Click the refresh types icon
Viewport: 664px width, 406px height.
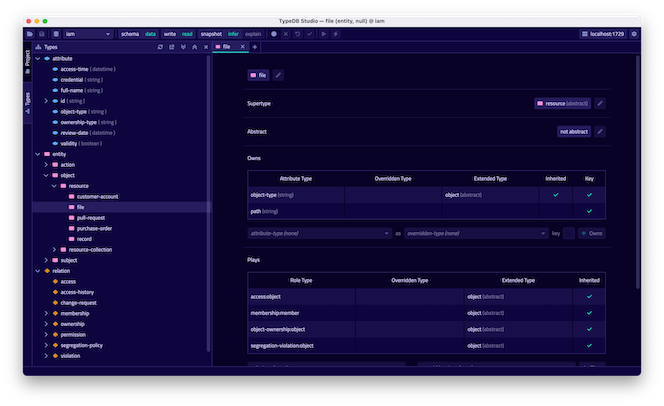tap(160, 47)
